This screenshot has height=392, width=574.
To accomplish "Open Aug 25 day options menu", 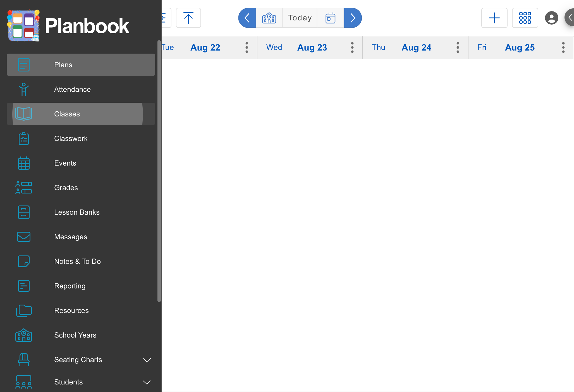I will pos(563,47).
